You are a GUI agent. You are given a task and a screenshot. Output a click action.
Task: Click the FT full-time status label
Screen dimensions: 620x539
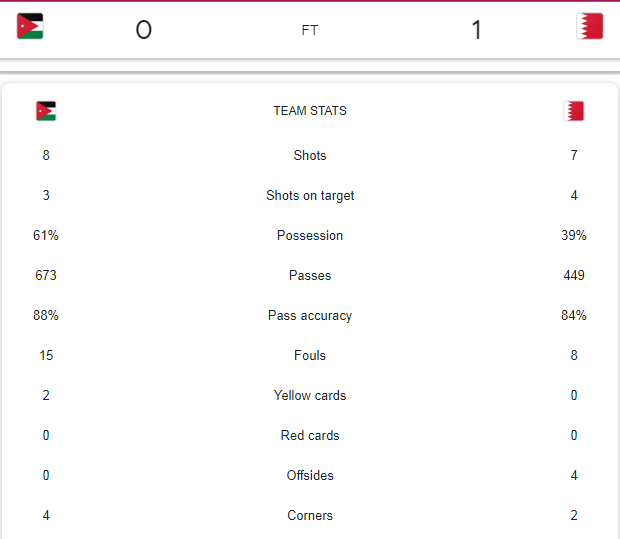(x=310, y=30)
